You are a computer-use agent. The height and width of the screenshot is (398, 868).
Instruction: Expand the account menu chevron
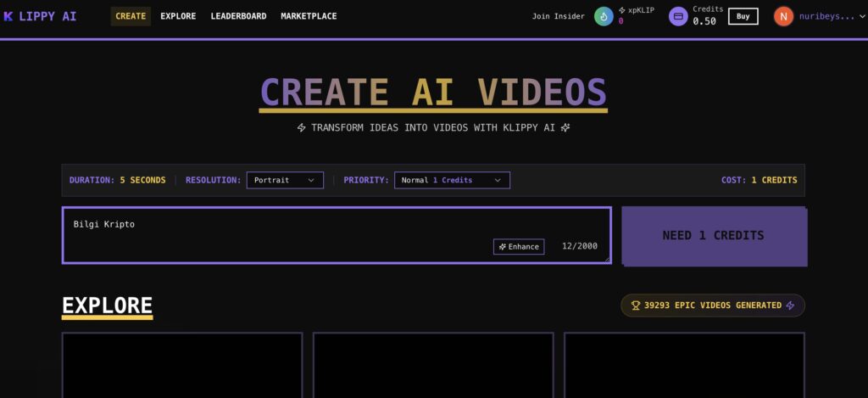click(861, 17)
